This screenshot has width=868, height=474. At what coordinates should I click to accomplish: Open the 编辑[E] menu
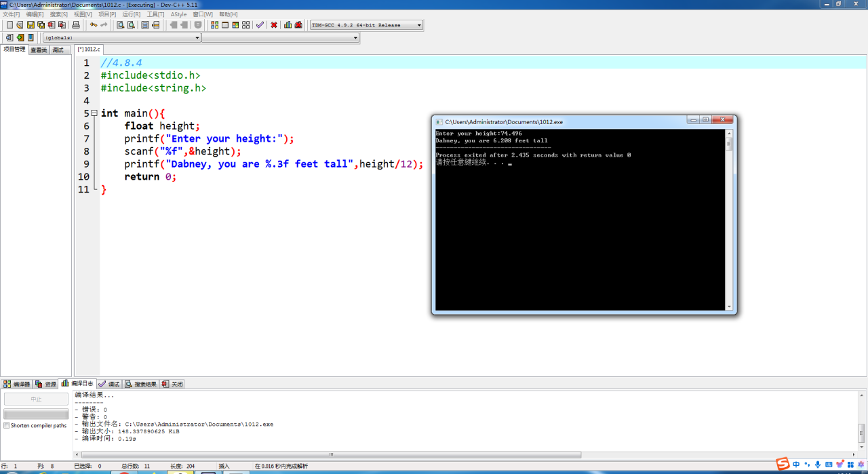[x=35, y=14]
